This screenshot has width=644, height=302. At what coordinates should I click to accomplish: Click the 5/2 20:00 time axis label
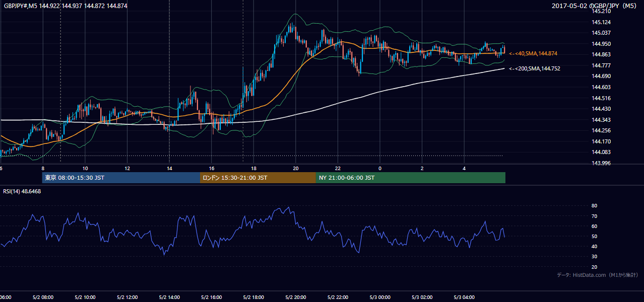point(296,297)
